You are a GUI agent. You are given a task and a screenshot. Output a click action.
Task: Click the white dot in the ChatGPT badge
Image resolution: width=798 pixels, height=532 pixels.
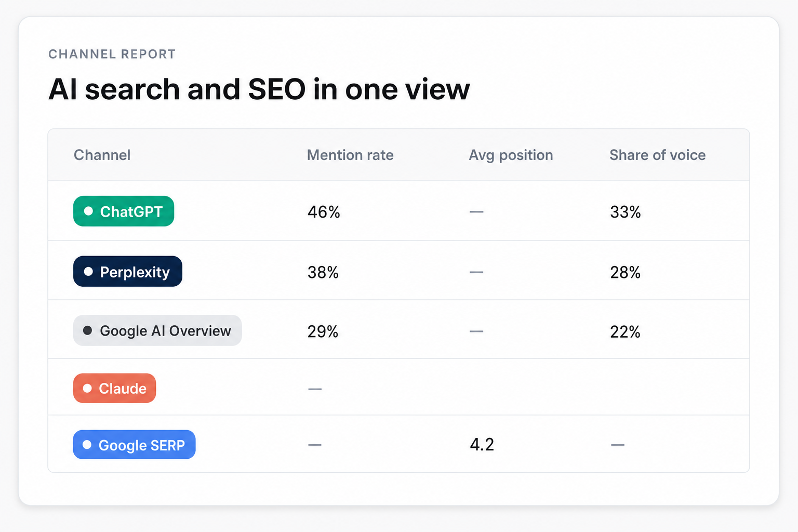(x=88, y=211)
